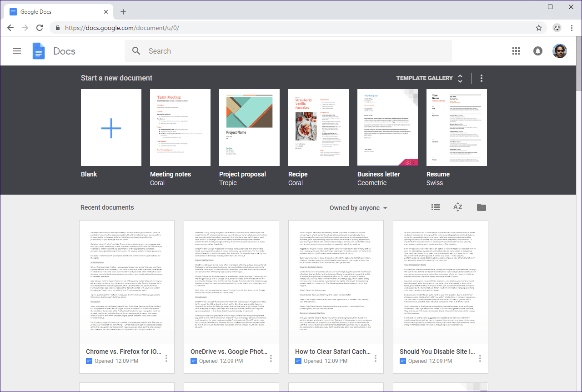
Task: Click the search magnifier icon
Action: [136, 51]
